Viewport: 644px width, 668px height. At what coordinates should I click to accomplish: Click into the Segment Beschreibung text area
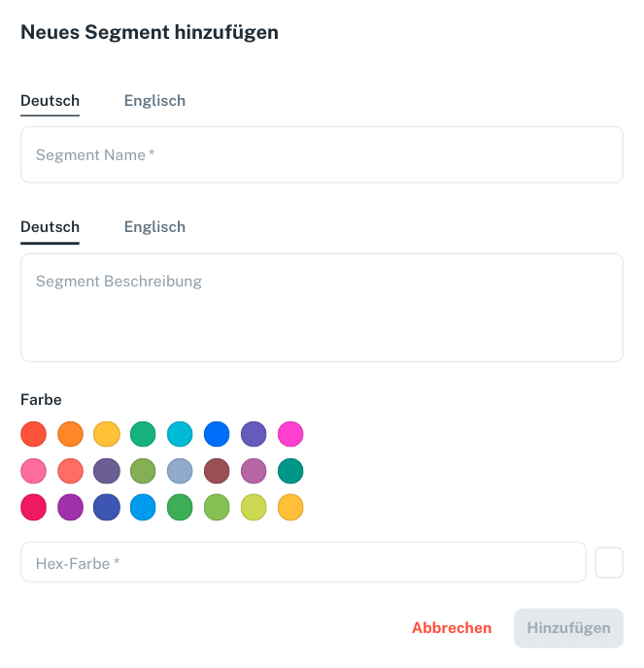(322, 307)
